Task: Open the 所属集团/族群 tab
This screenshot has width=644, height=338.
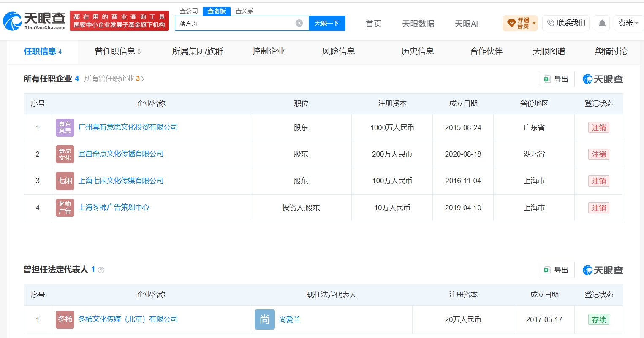Action: [x=198, y=51]
